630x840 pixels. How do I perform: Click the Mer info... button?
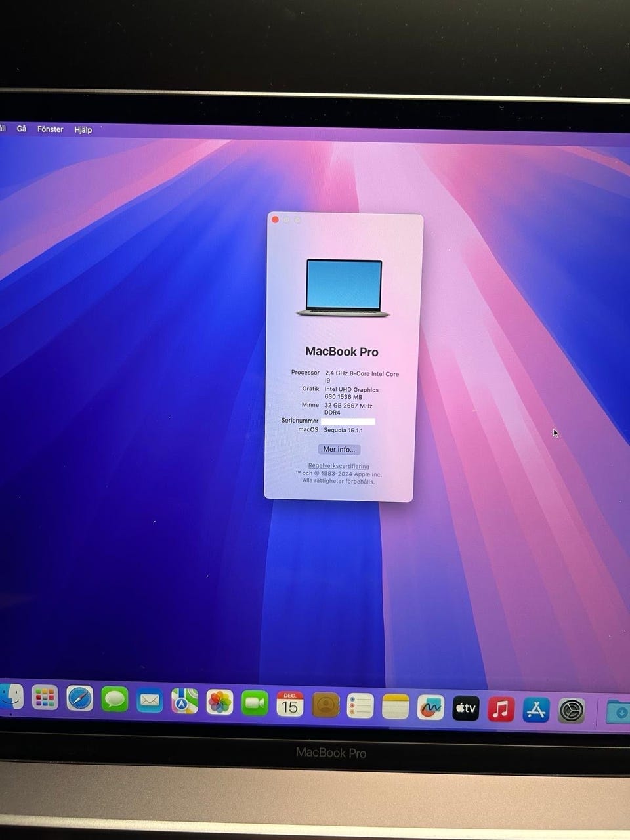click(x=339, y=450)
